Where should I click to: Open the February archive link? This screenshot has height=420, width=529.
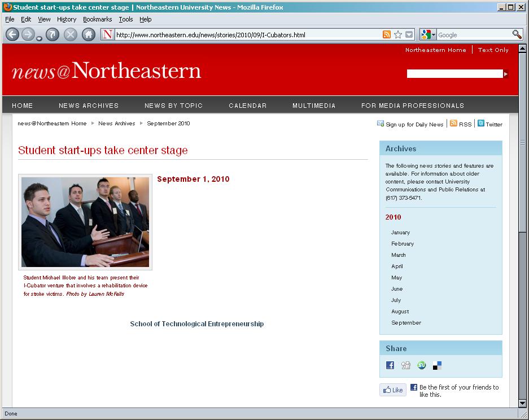click(403, 244)
